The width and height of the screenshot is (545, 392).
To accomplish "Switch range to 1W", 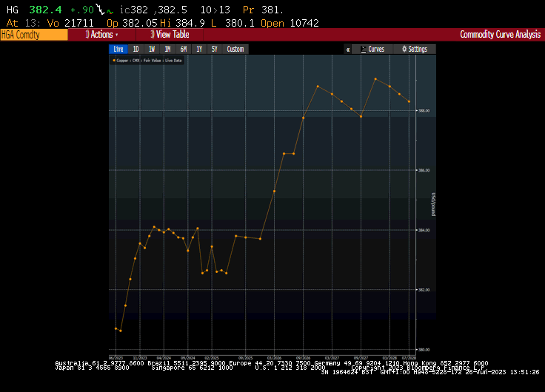I will point(151,50).
